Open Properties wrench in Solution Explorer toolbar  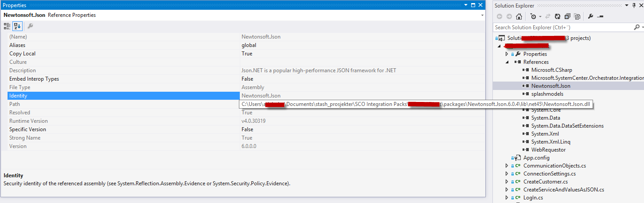(x=590, y=16)
